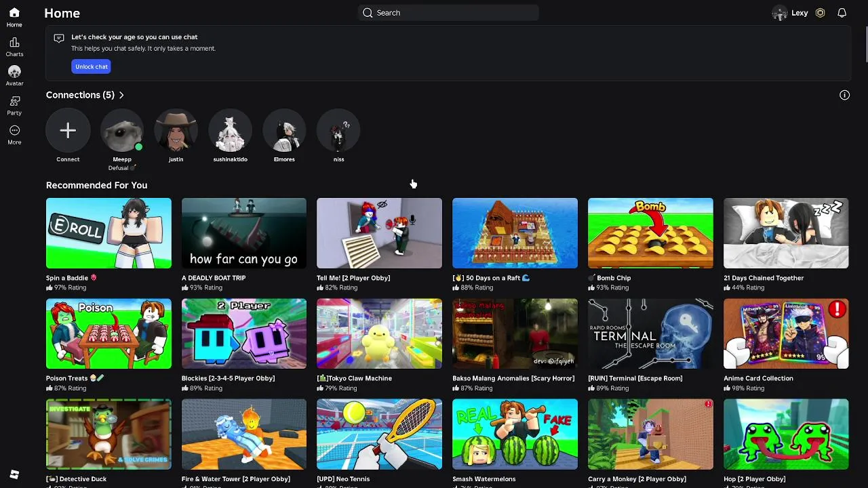Open the Anime Card Collection thumbnail
This screenshot has height=488, width=868.
tap(786, 333)
